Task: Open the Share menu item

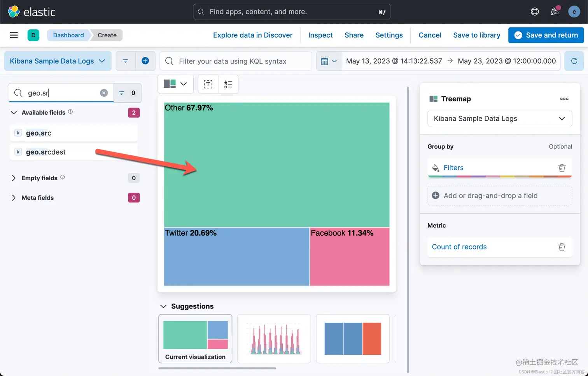Action: (x=354, y=35)
